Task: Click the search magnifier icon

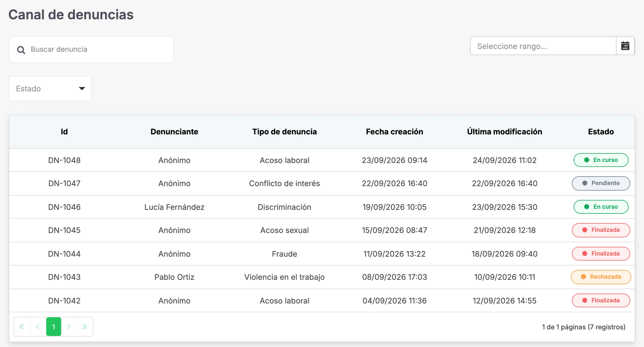Action: 21,50
